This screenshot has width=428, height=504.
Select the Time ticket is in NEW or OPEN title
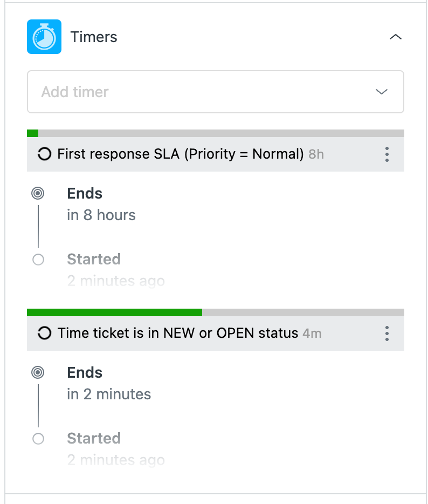pyautogui.click(x=178, y=333)
